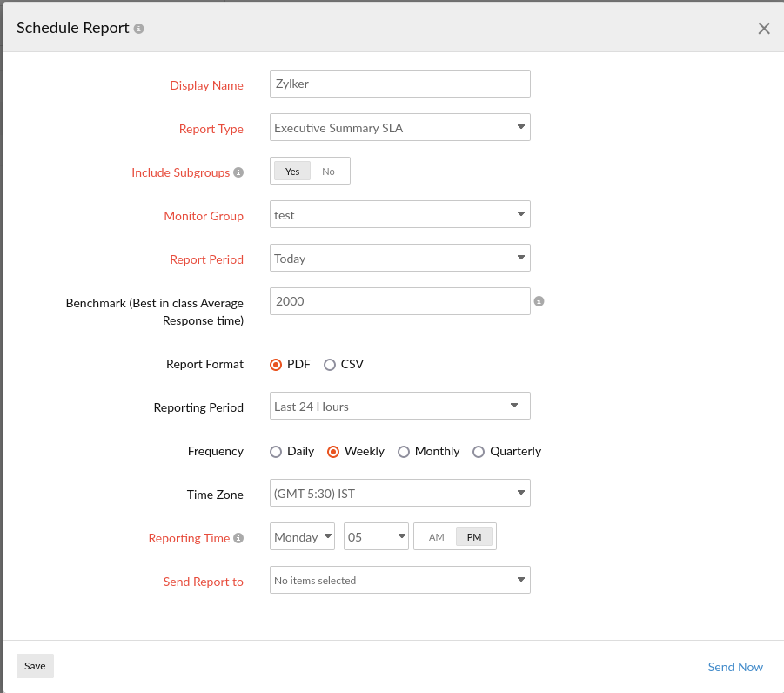784x693 pixels.
Task: Expand the Report Period dropdown
Action: (x=399, y=258)
